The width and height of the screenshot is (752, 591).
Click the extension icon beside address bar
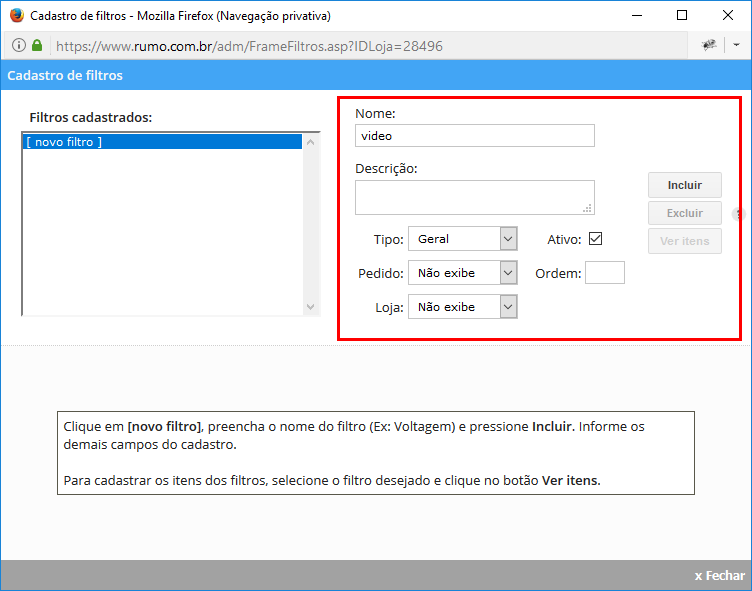pos(709,45)
